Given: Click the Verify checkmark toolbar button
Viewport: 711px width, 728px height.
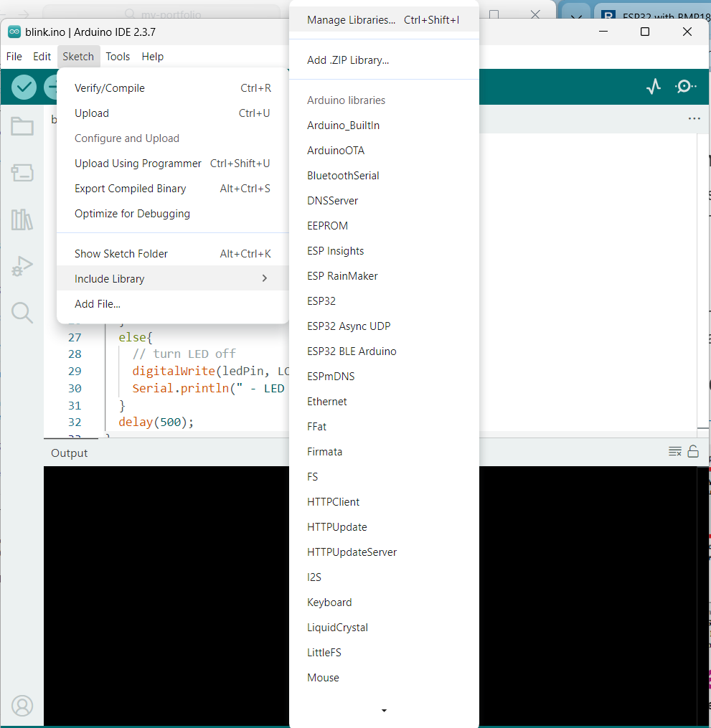Looking at the screenshot, I should 24,87.
